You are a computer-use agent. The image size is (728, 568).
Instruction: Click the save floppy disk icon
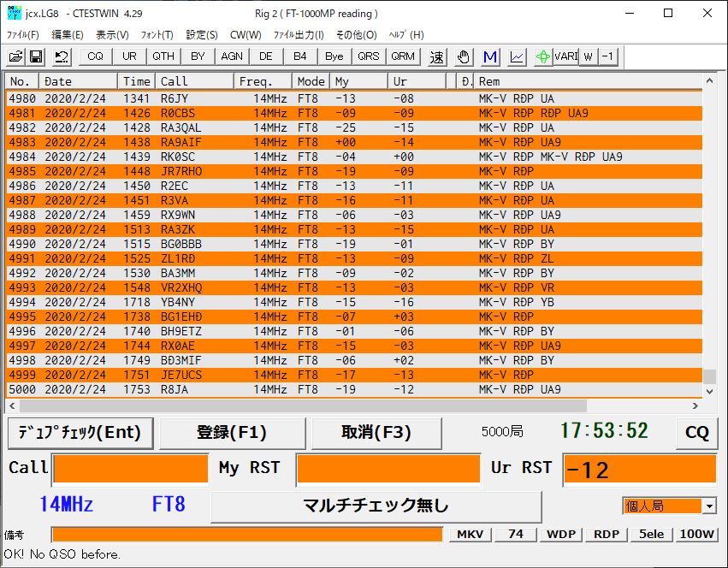36,56
